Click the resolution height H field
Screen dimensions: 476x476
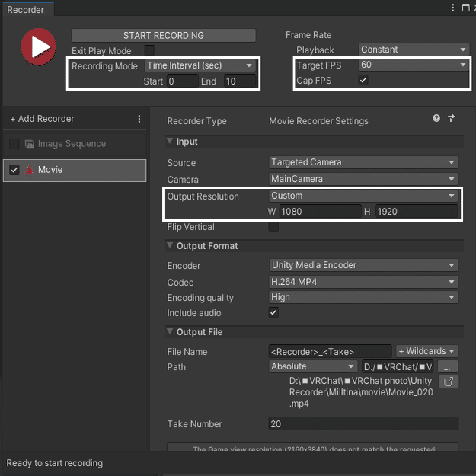[417, 211]
